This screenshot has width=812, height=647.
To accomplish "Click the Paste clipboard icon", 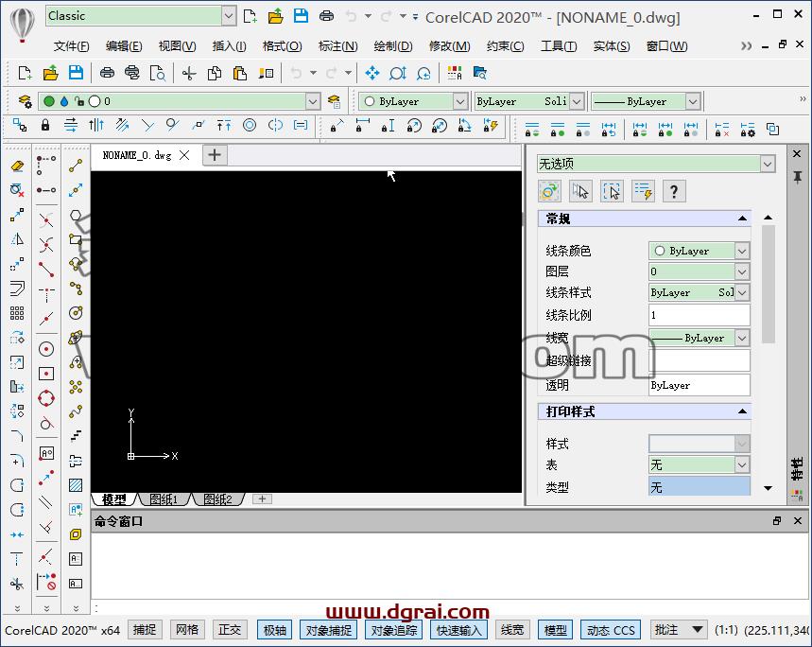I will 240,73.
